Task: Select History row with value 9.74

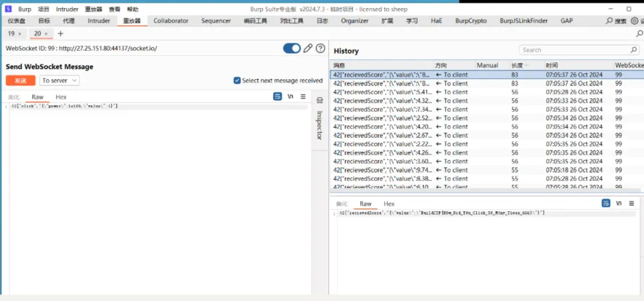Action: pos(487,170)
